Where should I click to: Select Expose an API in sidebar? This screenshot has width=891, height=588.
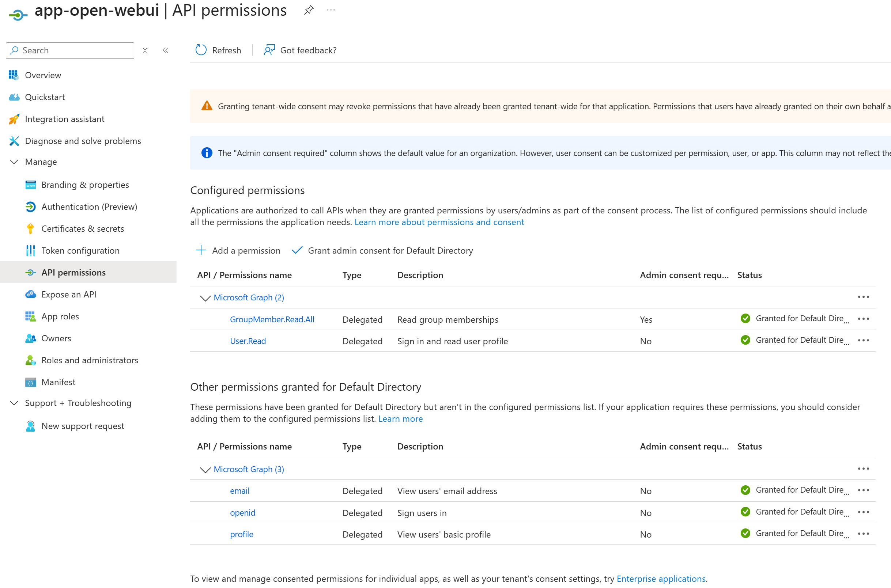click(x=69, y=295)
